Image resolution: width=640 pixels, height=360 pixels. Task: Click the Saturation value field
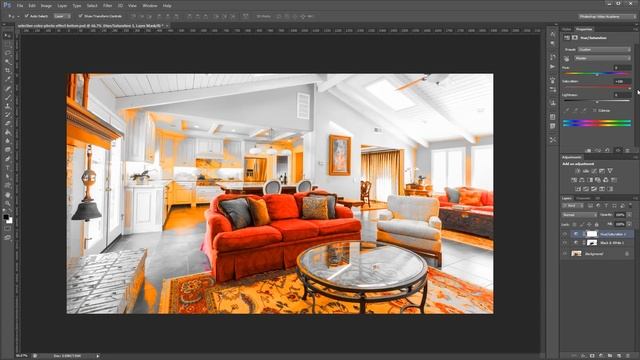pos(623,81)
